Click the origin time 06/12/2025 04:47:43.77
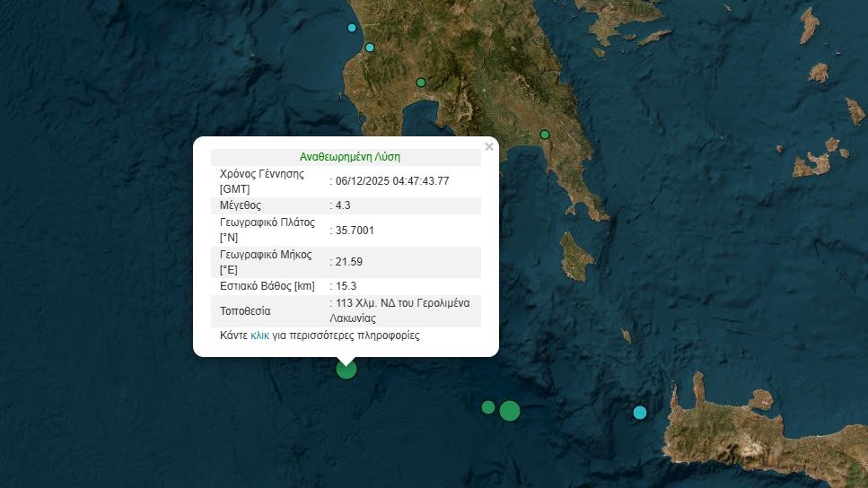This screenshot has width=868, height=488. pyautogui.click(x=391, y=180)
